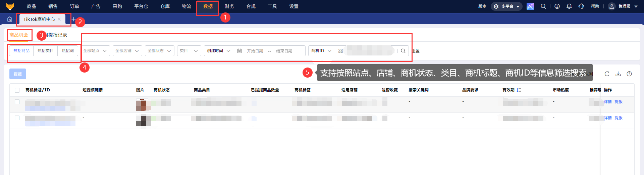Open the 多平台 platform switcher
The width and height of the screenshot is (644, 175).
point(506,6)
